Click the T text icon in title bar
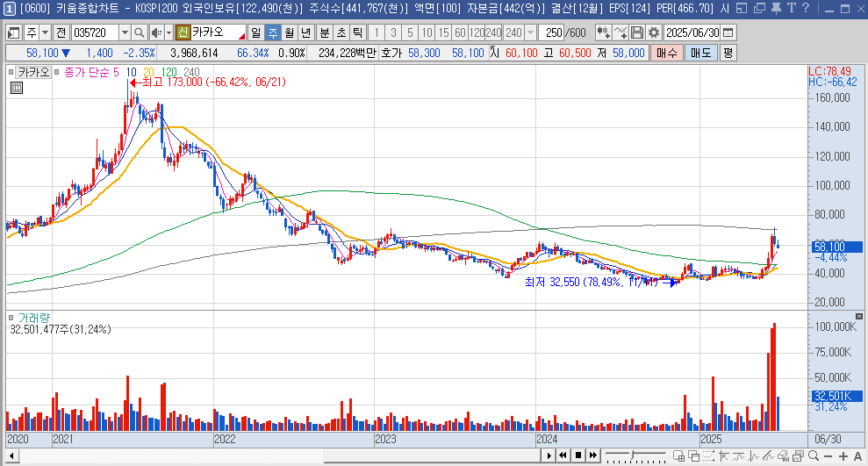Screen dimensions: 868x466 coord(791,8)
